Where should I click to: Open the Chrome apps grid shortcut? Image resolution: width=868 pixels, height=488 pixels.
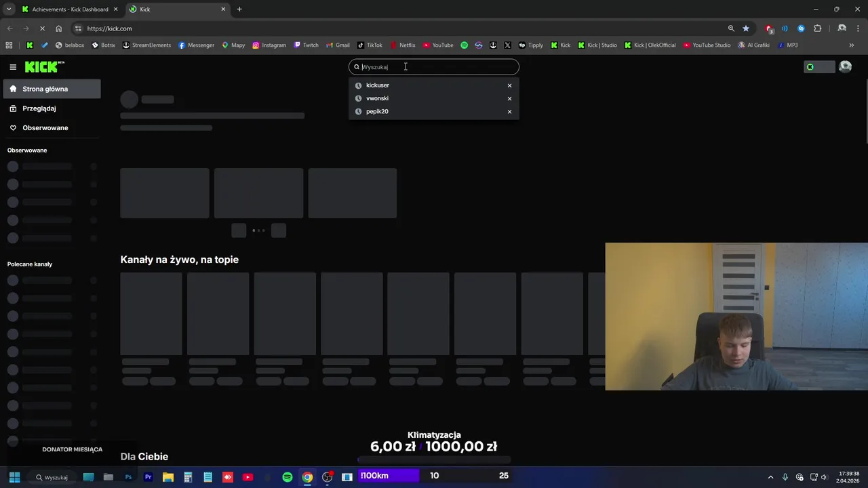9,45
